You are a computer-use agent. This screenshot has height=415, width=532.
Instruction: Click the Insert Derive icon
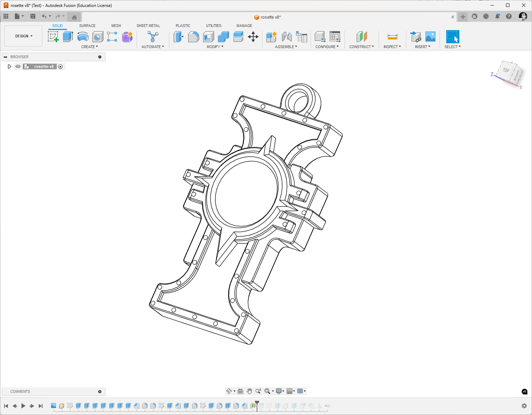pyautogui.click(x=415, y=36)
